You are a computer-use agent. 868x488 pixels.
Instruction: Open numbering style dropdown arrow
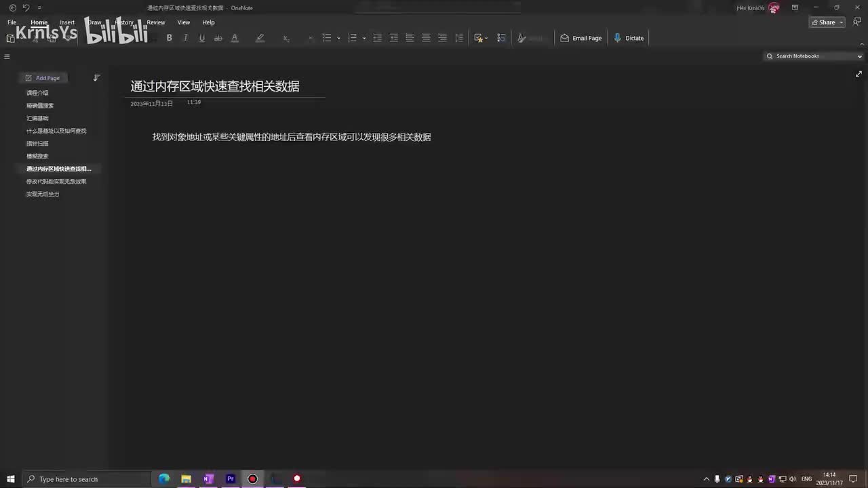click(x=364, y=38)
